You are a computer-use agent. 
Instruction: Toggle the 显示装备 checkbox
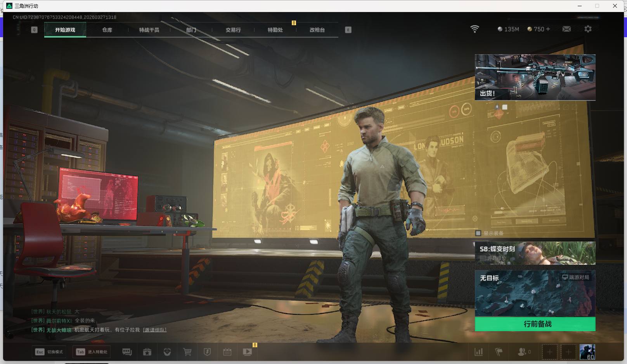[x=478, y=233]
